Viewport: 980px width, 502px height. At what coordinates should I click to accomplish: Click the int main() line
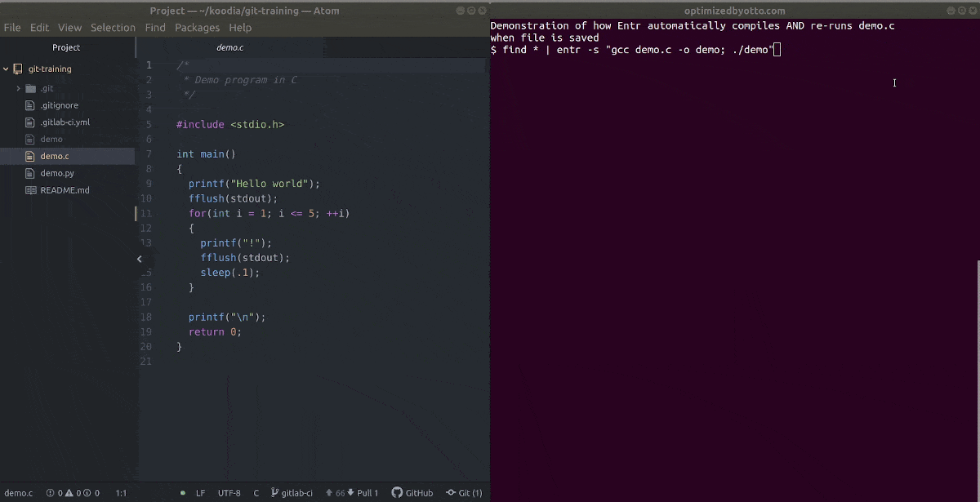click(206, 154)
